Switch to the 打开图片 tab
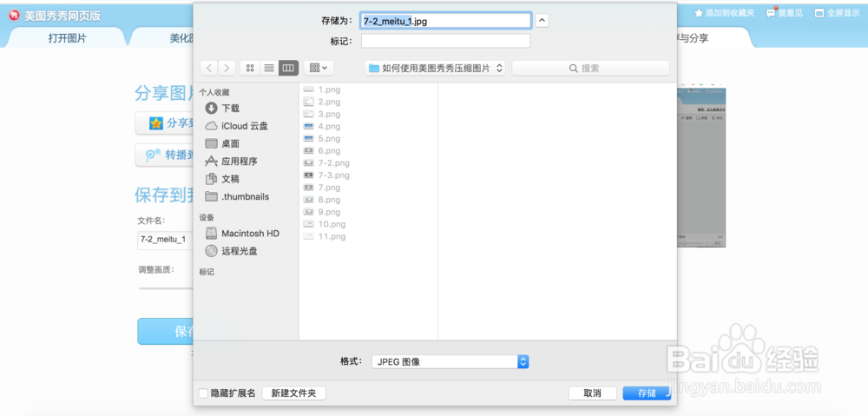This screenshot has width=868, height=416. click(67, 38)
